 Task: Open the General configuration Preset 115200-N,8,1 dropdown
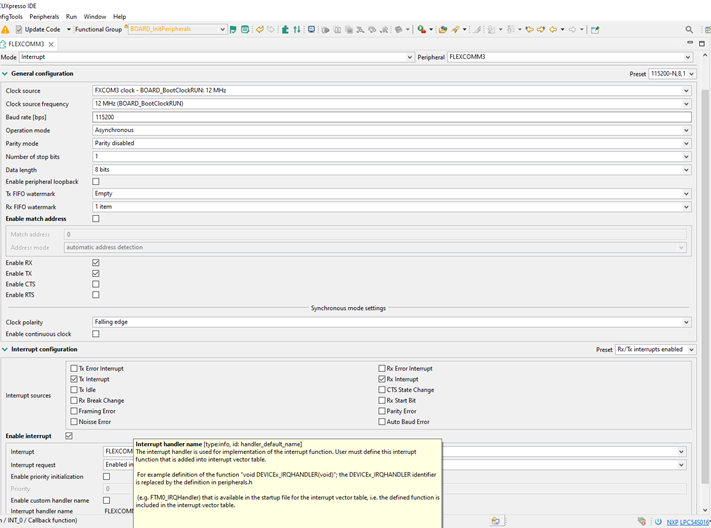(x=672, y=73)
